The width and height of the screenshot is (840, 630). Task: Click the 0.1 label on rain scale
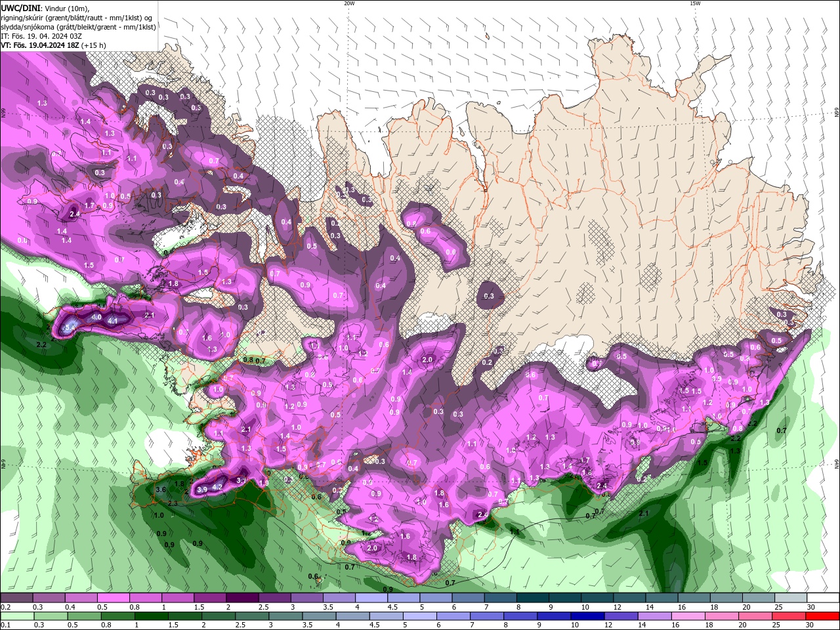(5, 625)
